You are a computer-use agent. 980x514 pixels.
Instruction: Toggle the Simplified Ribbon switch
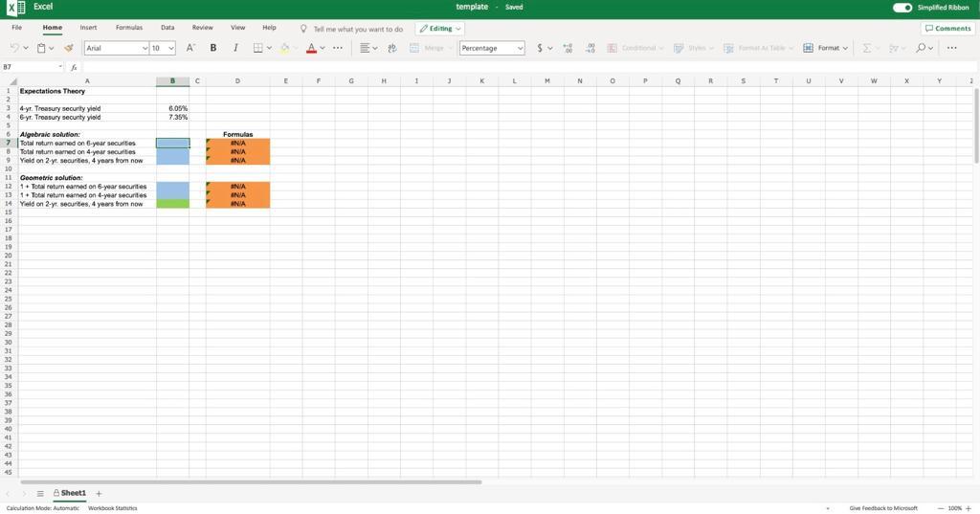click(x=902, y=8)
